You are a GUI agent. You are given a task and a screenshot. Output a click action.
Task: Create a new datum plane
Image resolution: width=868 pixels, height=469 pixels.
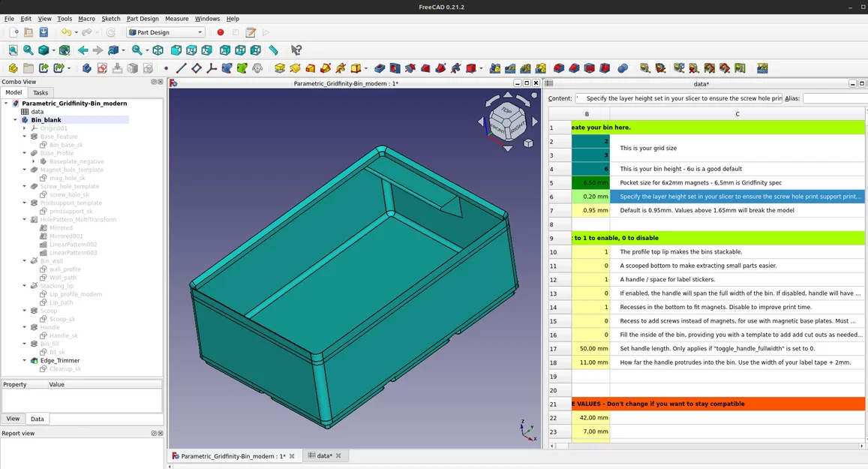[197, 69]
